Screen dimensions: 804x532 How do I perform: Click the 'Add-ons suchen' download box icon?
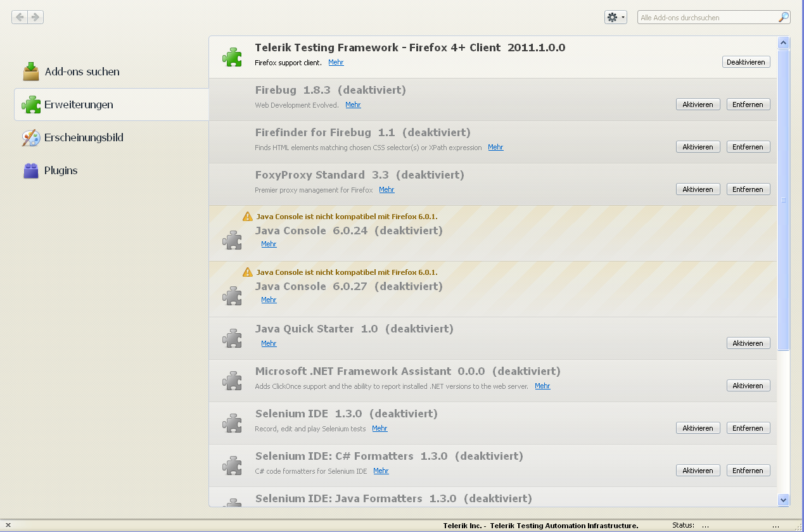[x=31, y=72]
